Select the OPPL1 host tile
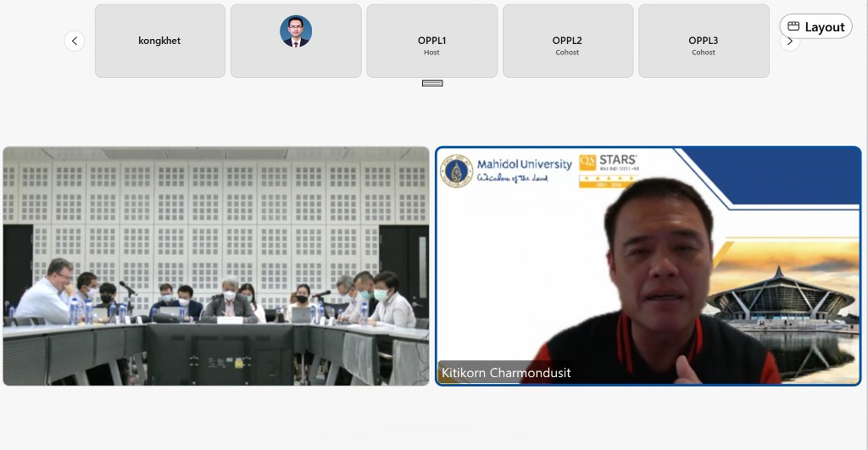868x450 pixels. [431, 41]
